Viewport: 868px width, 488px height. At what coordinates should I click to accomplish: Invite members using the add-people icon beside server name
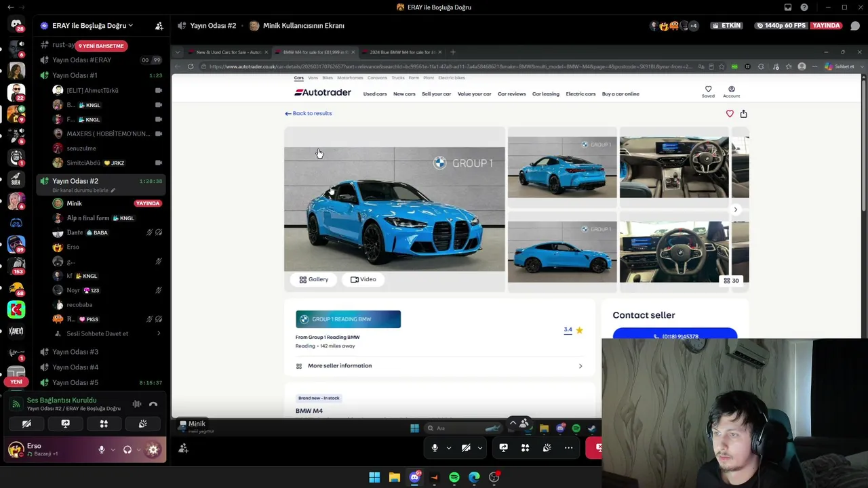(x=159, y=26)
